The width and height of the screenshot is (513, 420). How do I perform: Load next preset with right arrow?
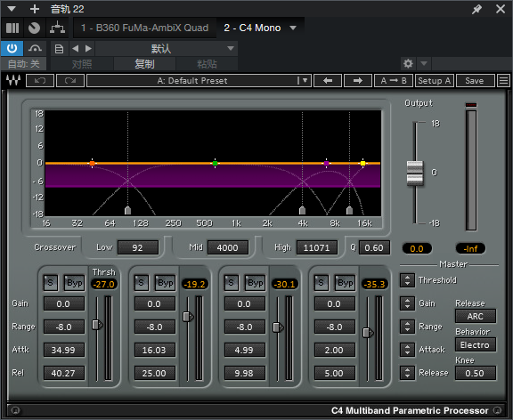pyautogui.click(x=358, y=80)
